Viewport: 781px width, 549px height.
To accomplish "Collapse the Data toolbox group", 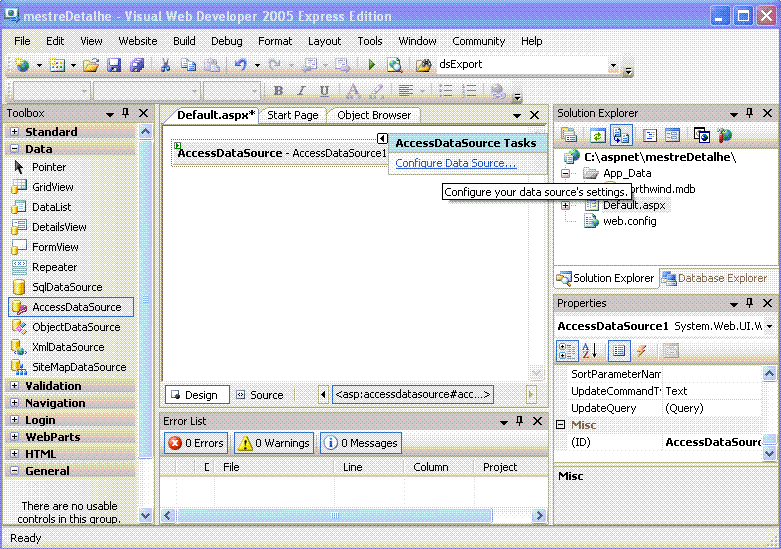I will [14, 148].
